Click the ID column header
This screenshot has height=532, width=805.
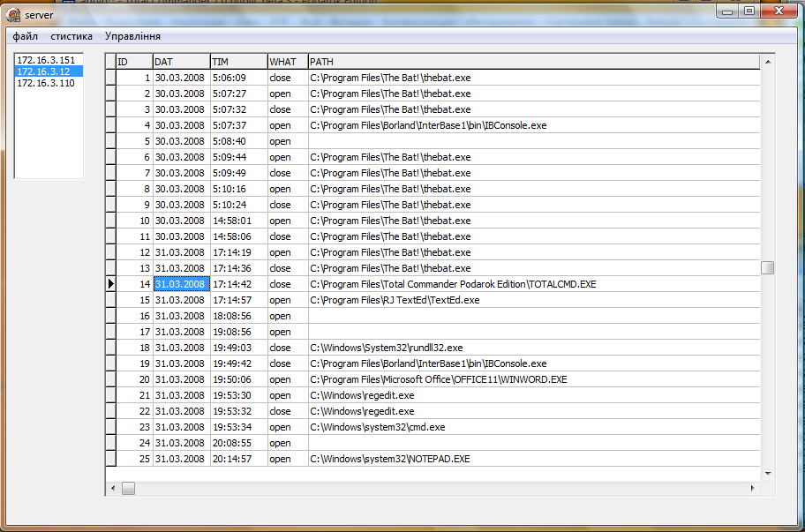pos(134,62)
